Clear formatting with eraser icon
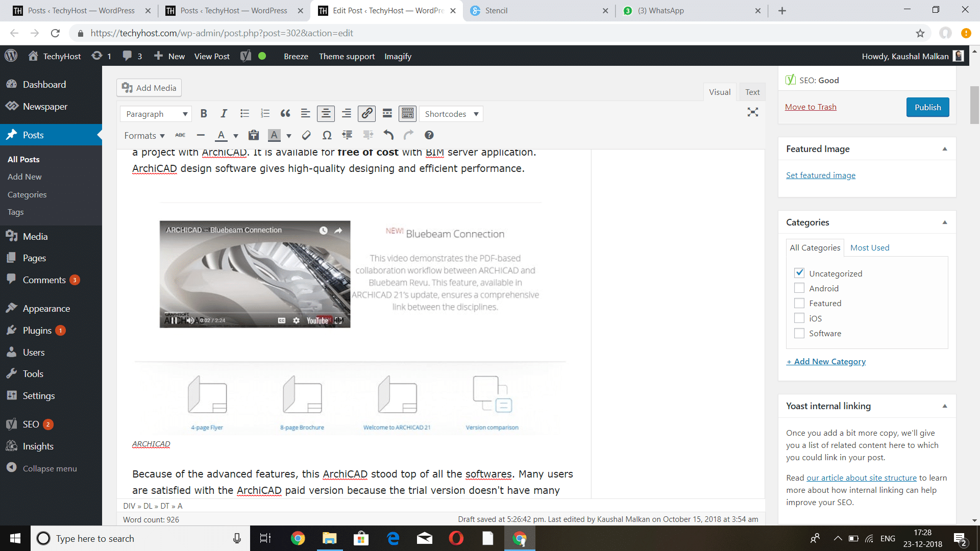 (306, 135)
